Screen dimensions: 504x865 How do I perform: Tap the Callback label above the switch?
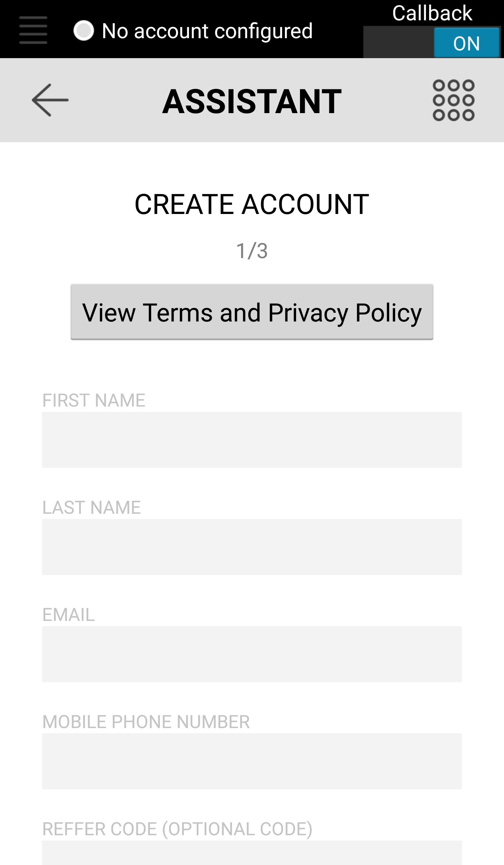pos(432,13)
